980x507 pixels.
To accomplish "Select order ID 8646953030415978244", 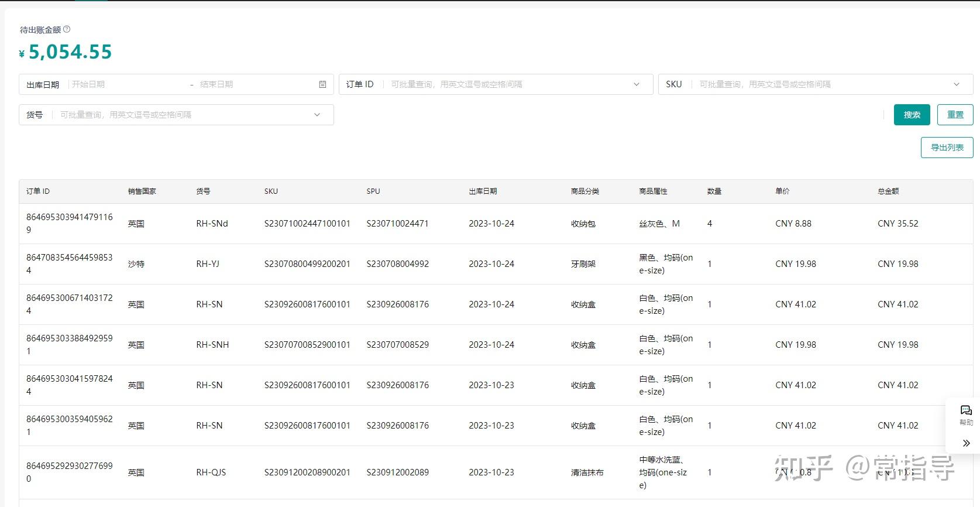I will [70, 385].
